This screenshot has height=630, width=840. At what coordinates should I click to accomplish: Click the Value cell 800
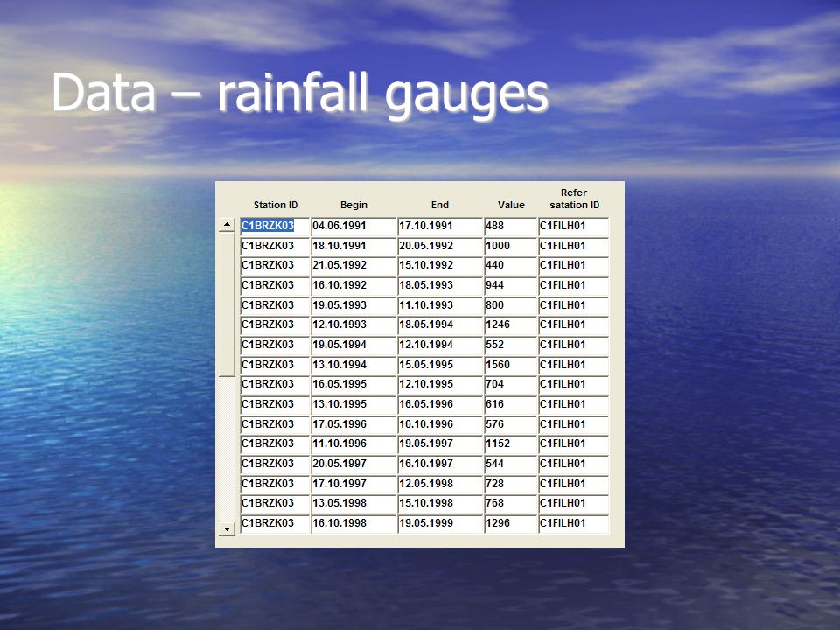510,305
